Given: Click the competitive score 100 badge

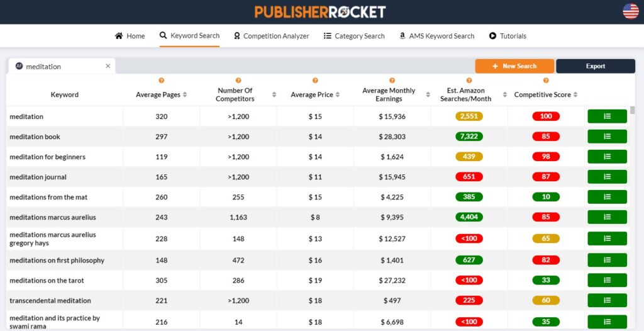Looking at the screenshot, I should pyautogui.click(x=546, y=116).
